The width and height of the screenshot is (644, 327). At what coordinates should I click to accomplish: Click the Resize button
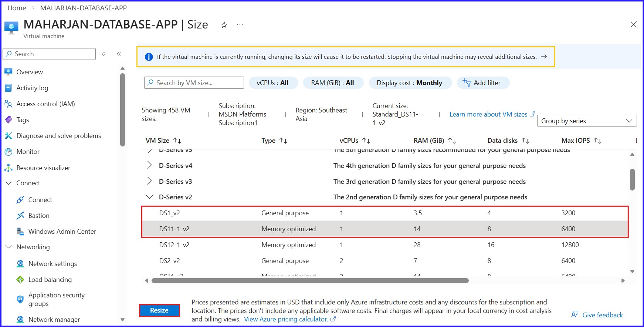tap(159, 310)
